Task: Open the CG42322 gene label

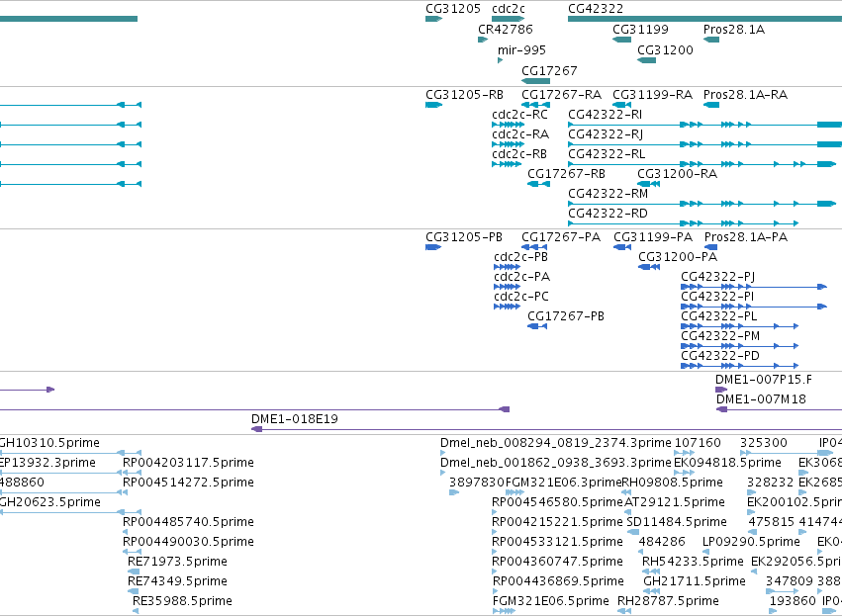Action: pos(596,9)
